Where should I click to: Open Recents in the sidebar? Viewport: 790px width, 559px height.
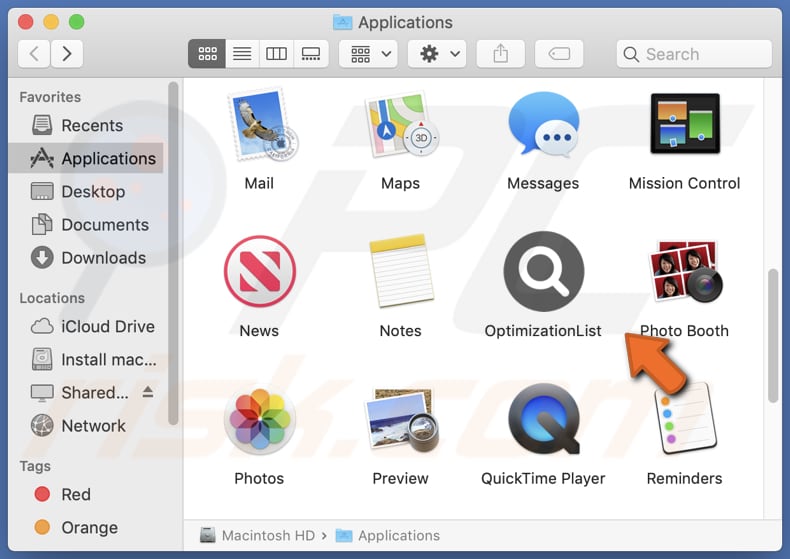pyautogui.click(x=86, y=125)
